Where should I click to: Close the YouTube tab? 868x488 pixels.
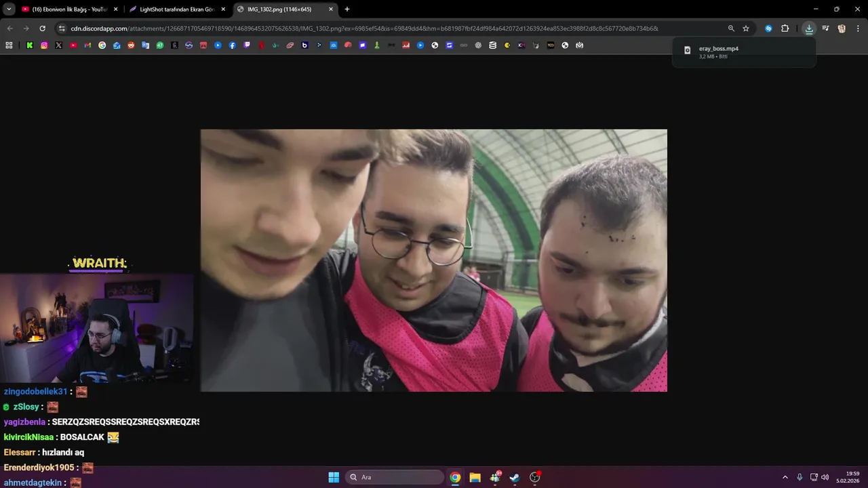pos(115,9)
